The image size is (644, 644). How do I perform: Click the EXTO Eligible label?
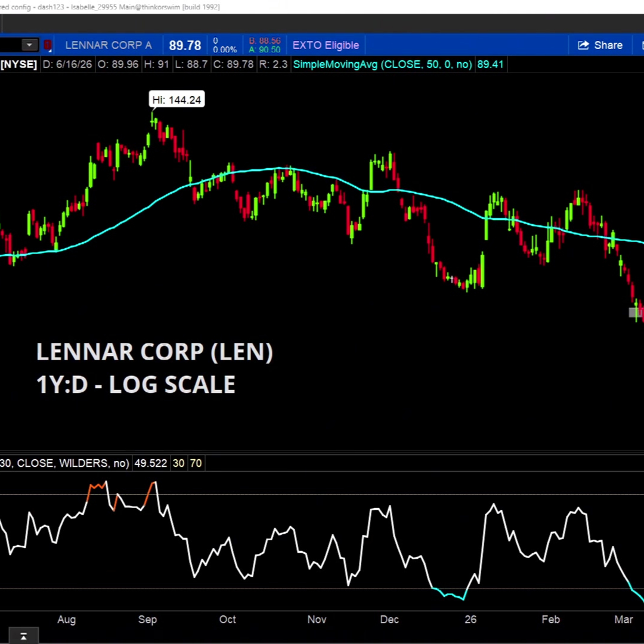coord(326,45)
